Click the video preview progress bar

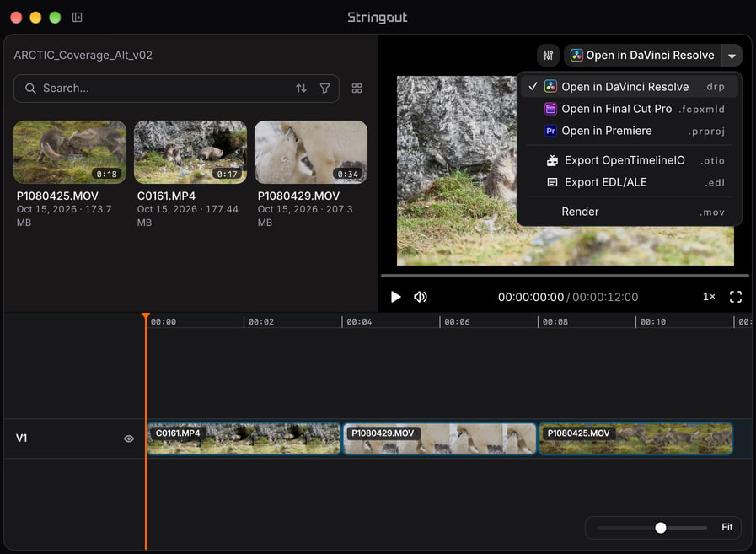[x=565, y=276]
